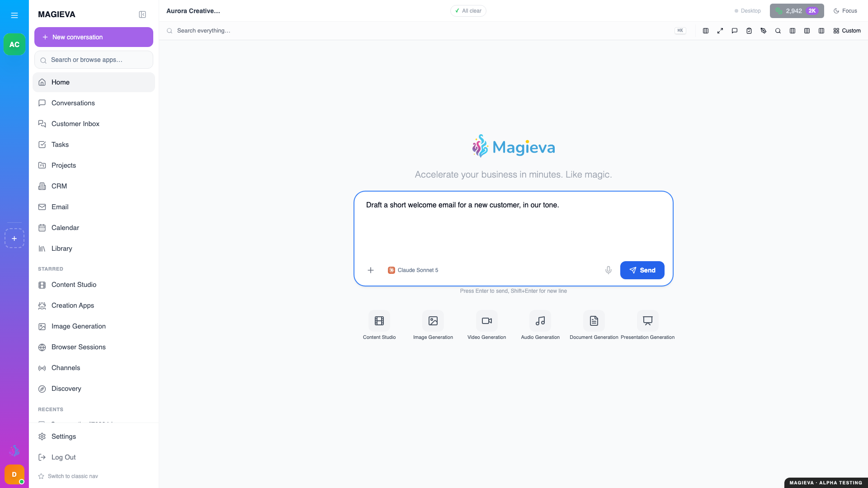Click the plus attachment icon in the prompt box
868x488 pixels.
pyautogui.click(x=371, y=270)
